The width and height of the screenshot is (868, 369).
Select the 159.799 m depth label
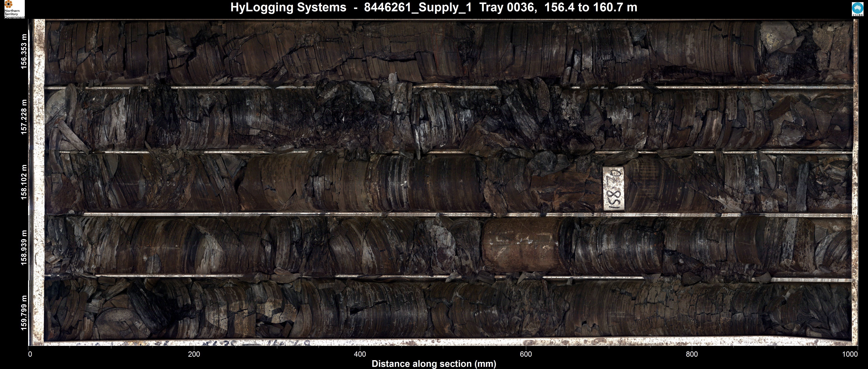click(24, 313)
